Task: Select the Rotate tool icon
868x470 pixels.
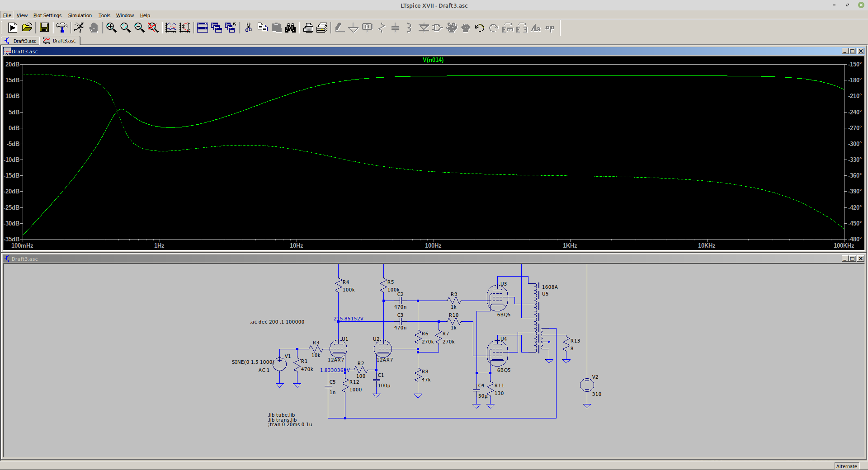Action: [x=507, y=28]
